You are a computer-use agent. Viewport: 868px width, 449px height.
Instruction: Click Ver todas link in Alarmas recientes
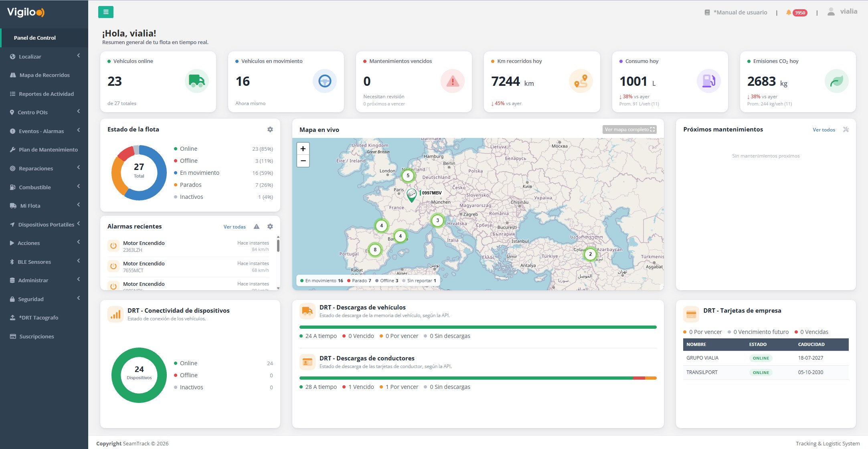click(235, 227)
